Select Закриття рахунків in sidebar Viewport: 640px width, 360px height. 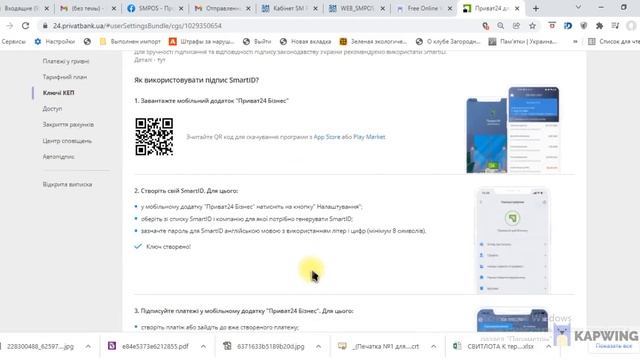coord(68,125)
